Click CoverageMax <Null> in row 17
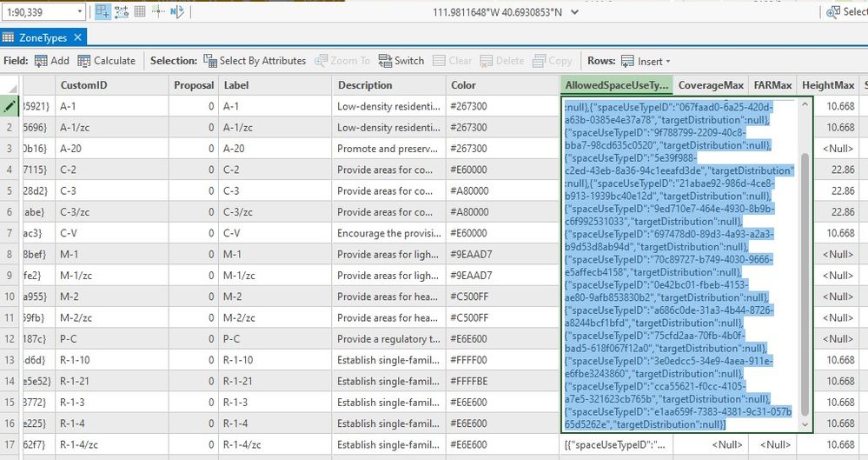This screenshot has width=868, height=460. coord(711,444)
